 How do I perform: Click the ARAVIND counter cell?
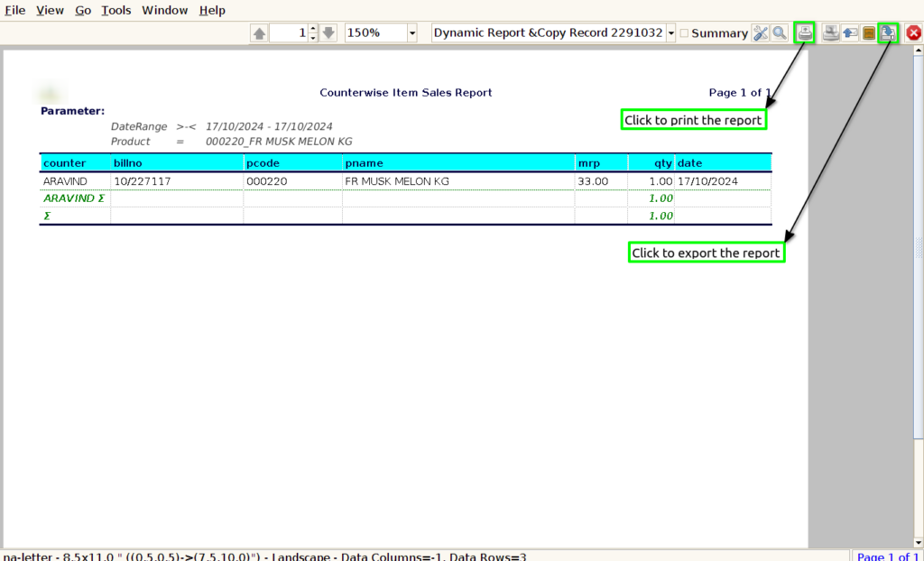click(x=76, y=181)
